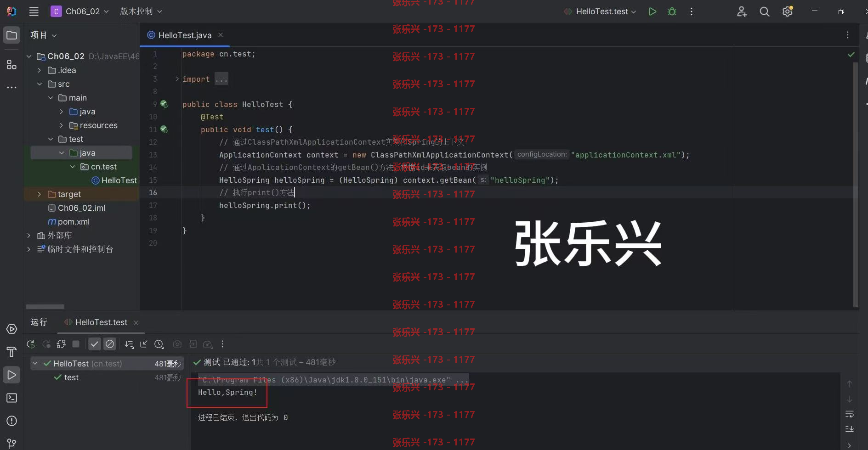This screenshot has height=450, width=868.
Task: Open Problems tool window
Action: point(12,421)
